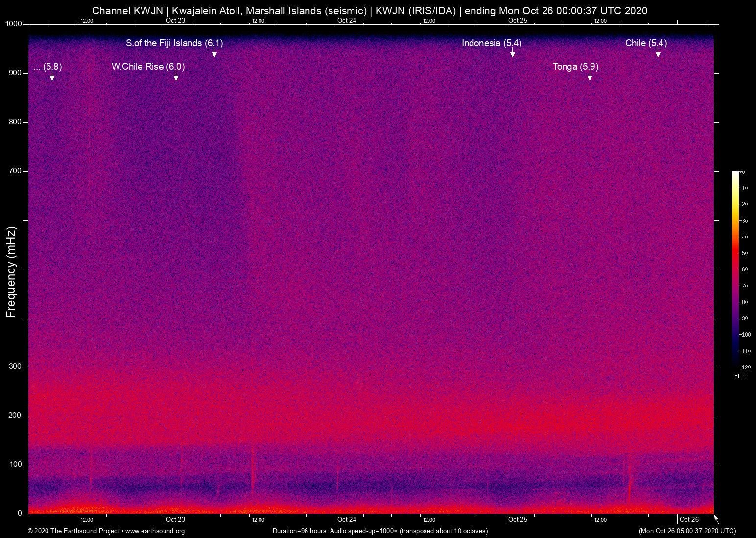Screen dimensions: 756x538
Task: Click the Duration=96 hours caption text
Action: tap(380, 531)
